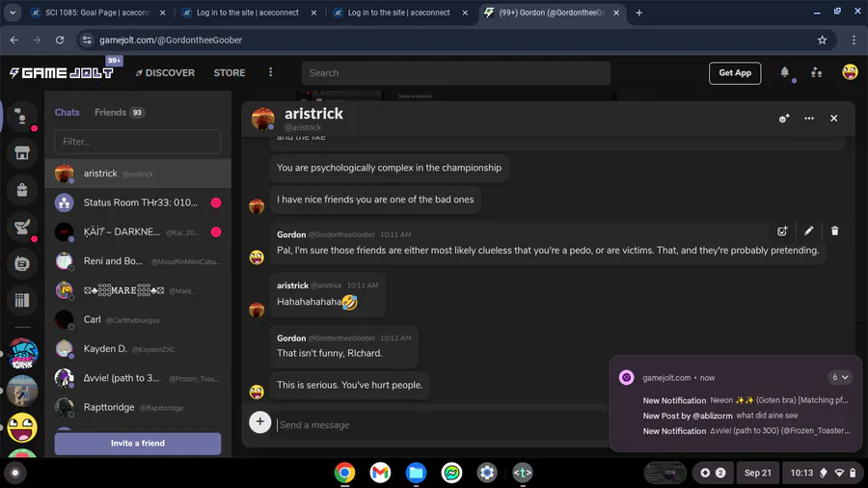Viewport: 868px width, 488px height.
Task: Open Carl chat
Action: [137, 320]
